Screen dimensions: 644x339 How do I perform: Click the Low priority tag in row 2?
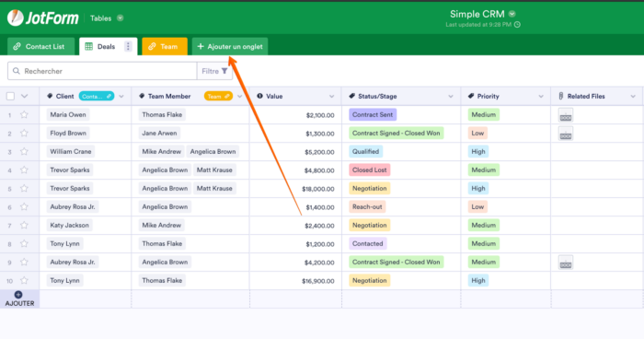coord(477,134)
